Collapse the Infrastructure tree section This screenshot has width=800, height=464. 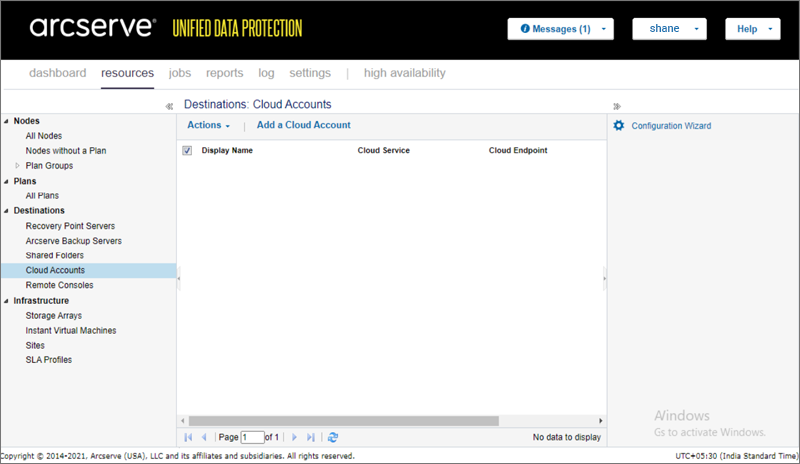(6, 301)
